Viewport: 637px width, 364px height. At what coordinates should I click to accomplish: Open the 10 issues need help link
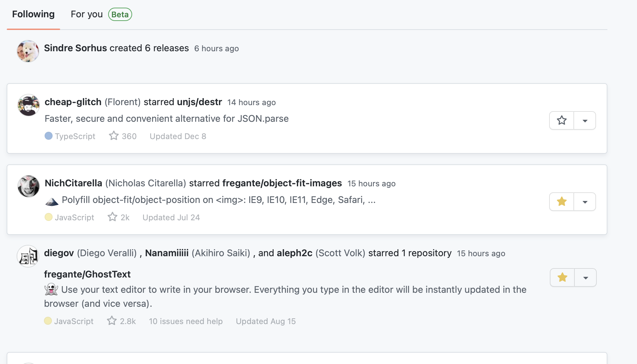pos(185,320)
